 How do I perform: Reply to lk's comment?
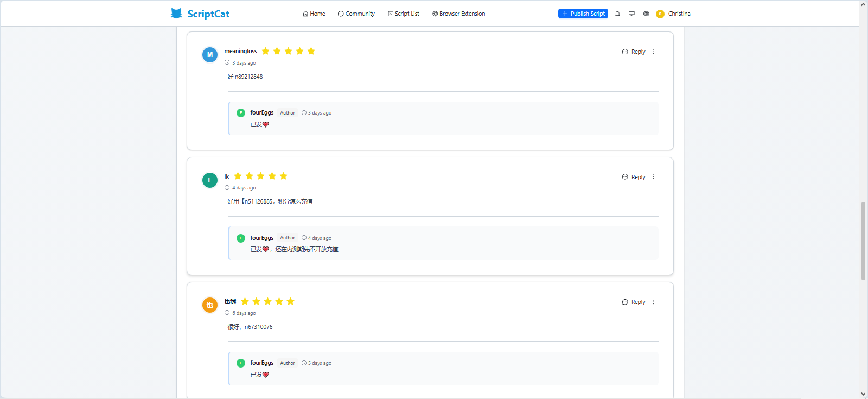click(x=634, y=177)
